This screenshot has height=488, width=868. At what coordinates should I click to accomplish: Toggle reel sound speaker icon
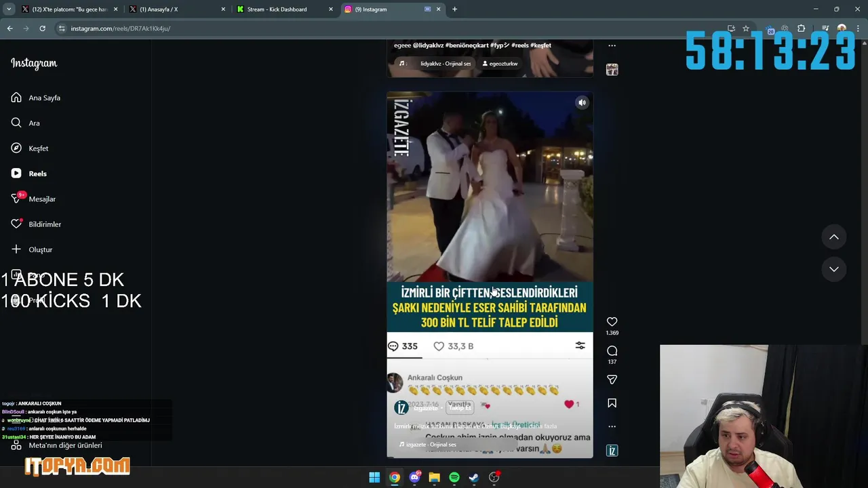point(582,103)
